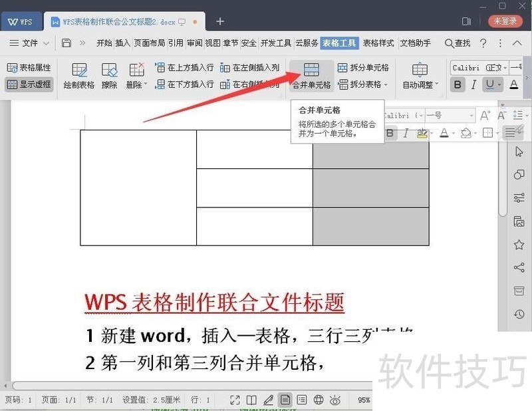
Task: Toggle Bold in floating mini toolbar
Action: click(390, 133)
